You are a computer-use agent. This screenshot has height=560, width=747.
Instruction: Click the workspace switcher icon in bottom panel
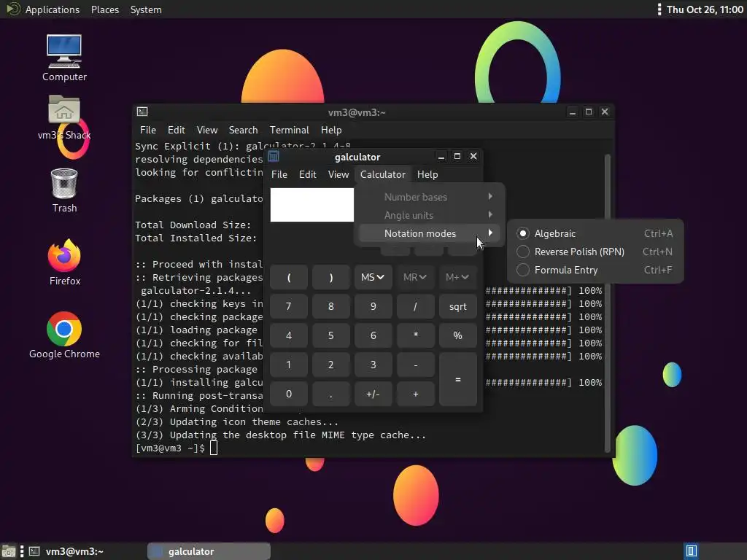click(x=692, y=551)
